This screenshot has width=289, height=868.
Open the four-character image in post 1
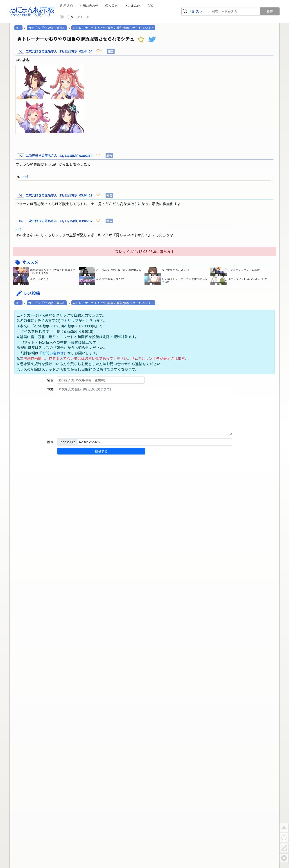(50, 99)
